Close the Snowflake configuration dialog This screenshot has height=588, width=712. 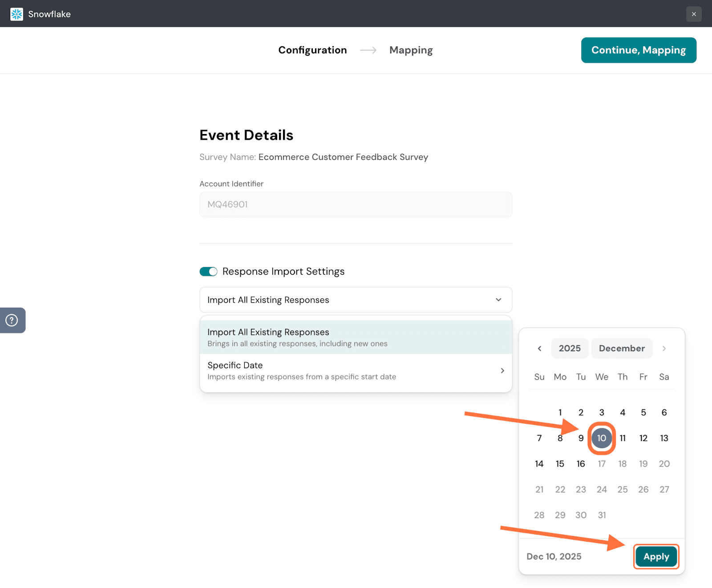pyautogui.click(x=693, y=14)
